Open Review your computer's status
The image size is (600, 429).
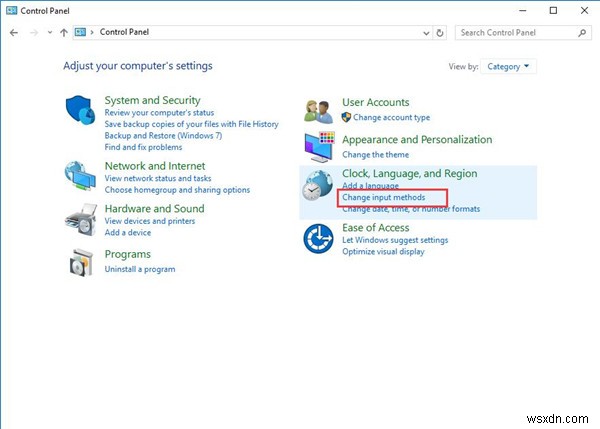point(159,113)
